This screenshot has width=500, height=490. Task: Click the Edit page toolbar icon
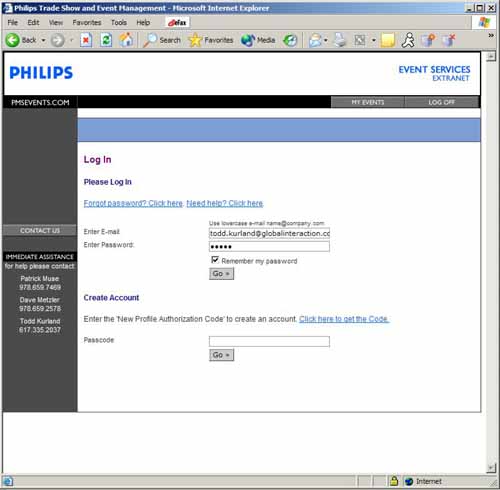pos(360,40)
